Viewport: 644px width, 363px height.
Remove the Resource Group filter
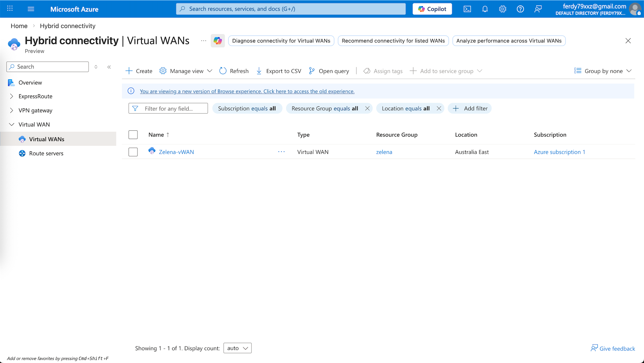tap(367, 108)
